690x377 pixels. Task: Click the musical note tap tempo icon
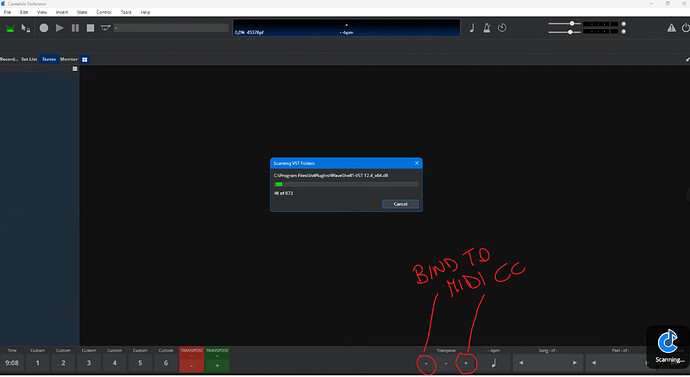[472, 28]
